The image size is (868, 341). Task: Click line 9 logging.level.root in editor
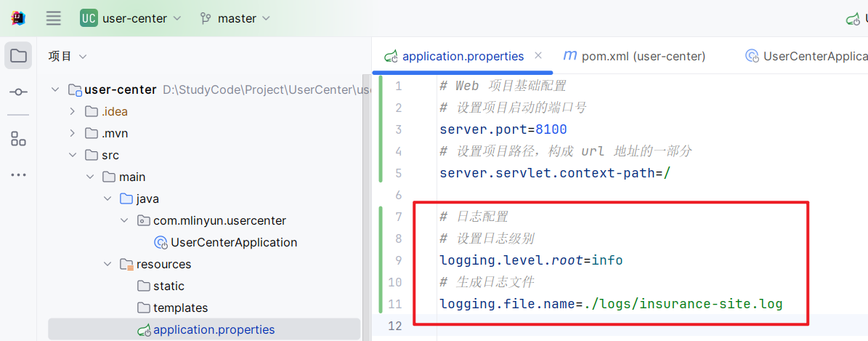click(x=530, y=260)
